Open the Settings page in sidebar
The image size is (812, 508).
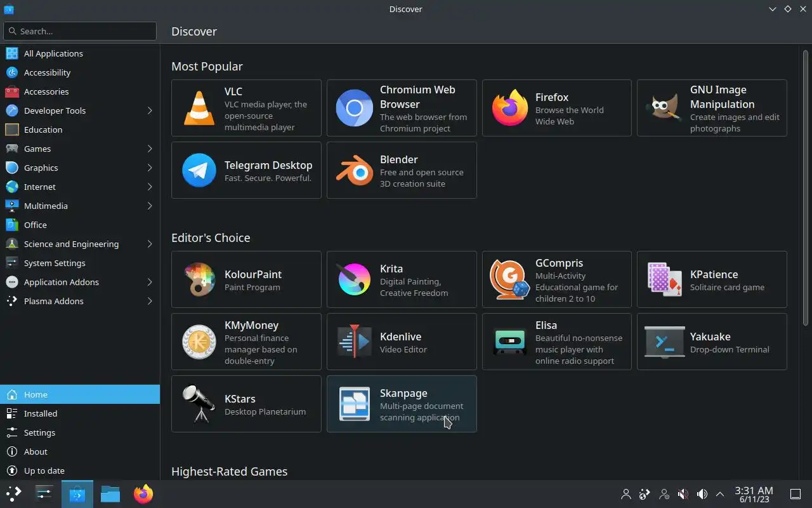coord(80,432)
